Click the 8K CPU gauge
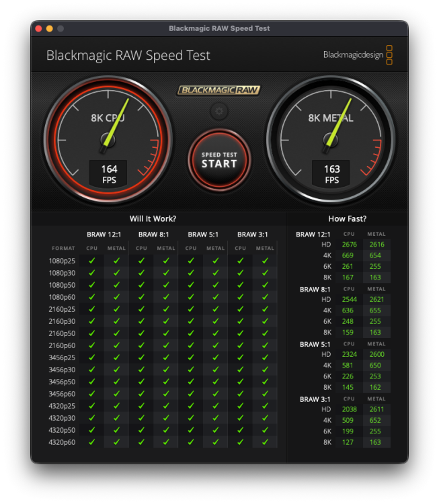439x504 pixels. 108,140
